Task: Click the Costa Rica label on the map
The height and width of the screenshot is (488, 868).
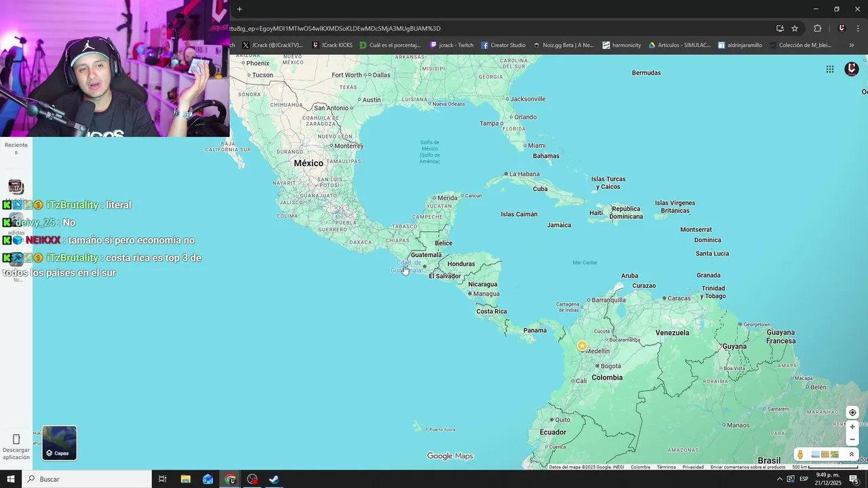Action: (x=492, y=312)
